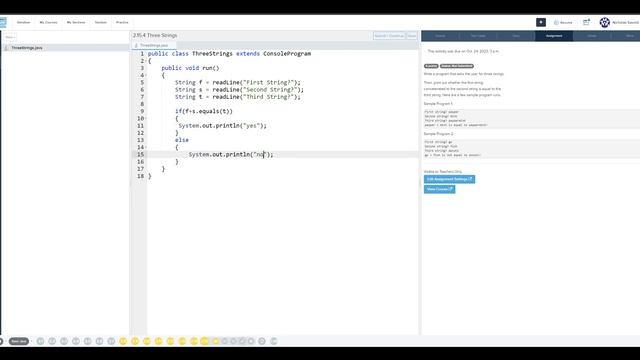Switch to the Docs tab
The height and width of the screenshot is (360, 640).
click(516, 36)
